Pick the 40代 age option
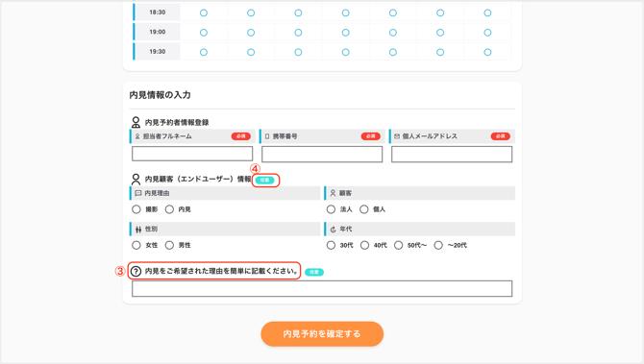 coord(364,246)
